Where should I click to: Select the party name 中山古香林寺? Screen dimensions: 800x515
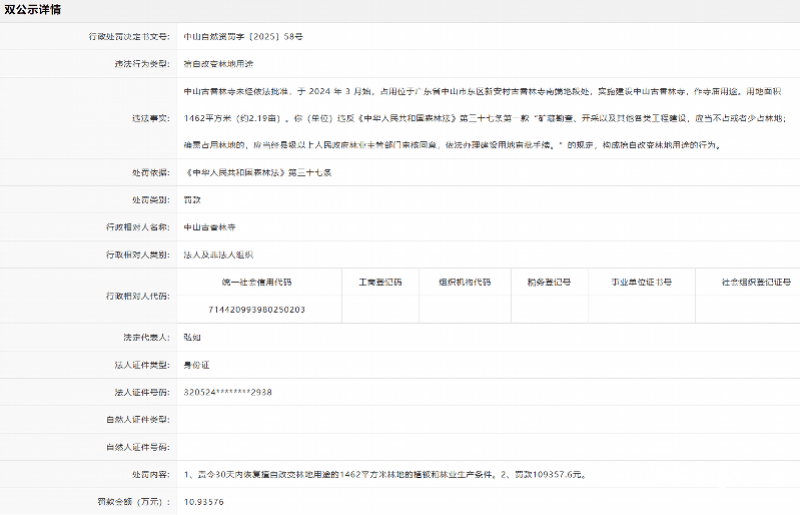click(210, 227)
